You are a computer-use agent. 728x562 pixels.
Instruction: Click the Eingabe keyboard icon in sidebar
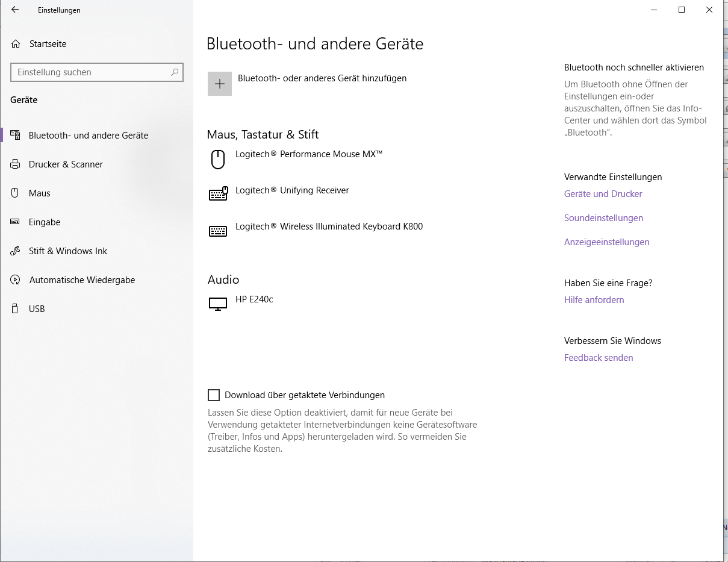pos(16,222)
